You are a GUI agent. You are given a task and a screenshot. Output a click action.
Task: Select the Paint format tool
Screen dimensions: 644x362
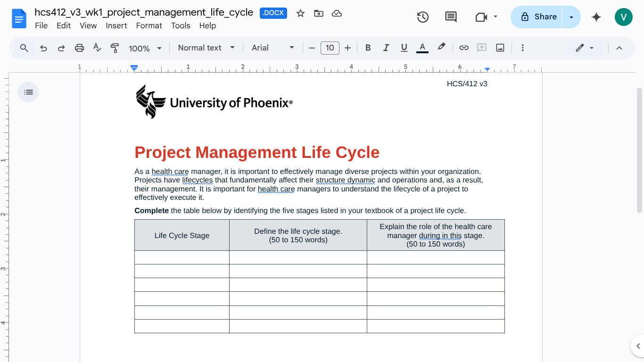(x=115, y=48)
